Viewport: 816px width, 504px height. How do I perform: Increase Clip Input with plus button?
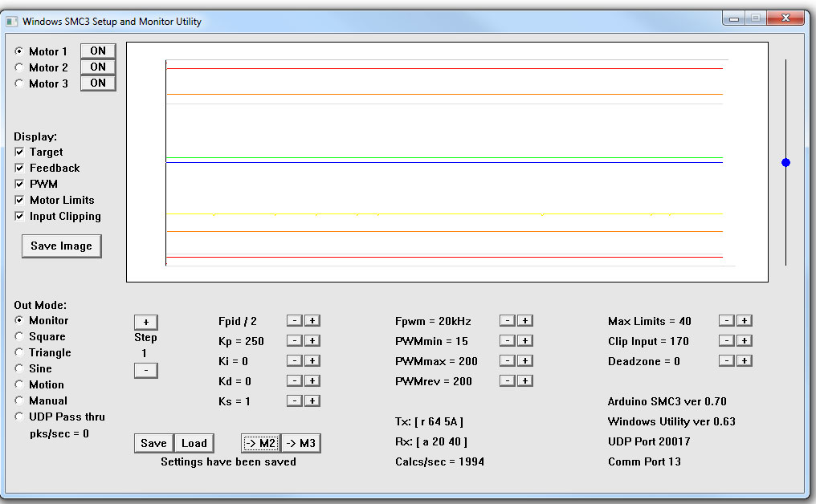pyautogui.click(x=745, y=340)
